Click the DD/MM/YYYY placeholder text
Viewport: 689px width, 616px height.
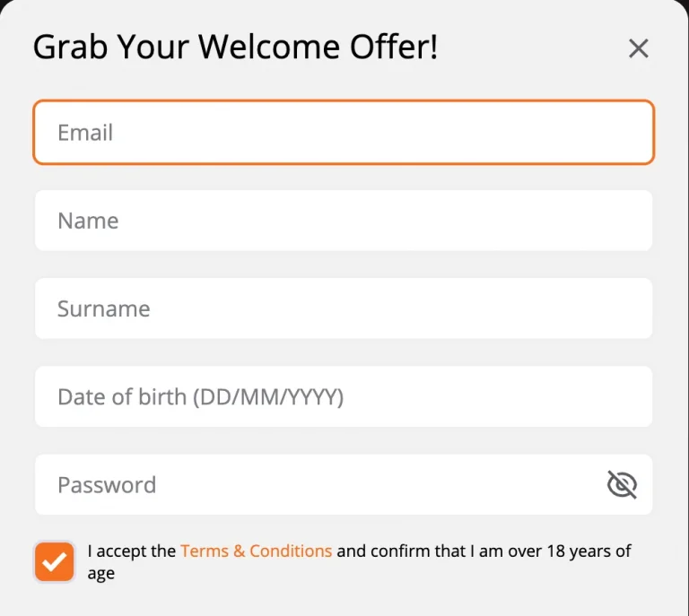(x=268, y=397)
